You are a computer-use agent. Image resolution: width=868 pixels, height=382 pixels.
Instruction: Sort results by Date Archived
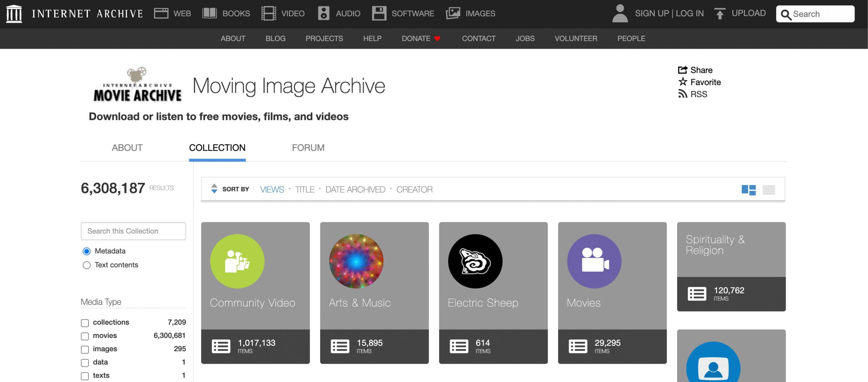click(x=355, y=189)
